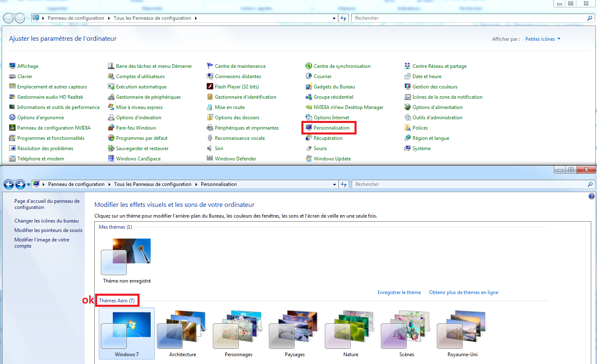Open the Souris mouse icon

pyautogui.click(x=309, y=148)
